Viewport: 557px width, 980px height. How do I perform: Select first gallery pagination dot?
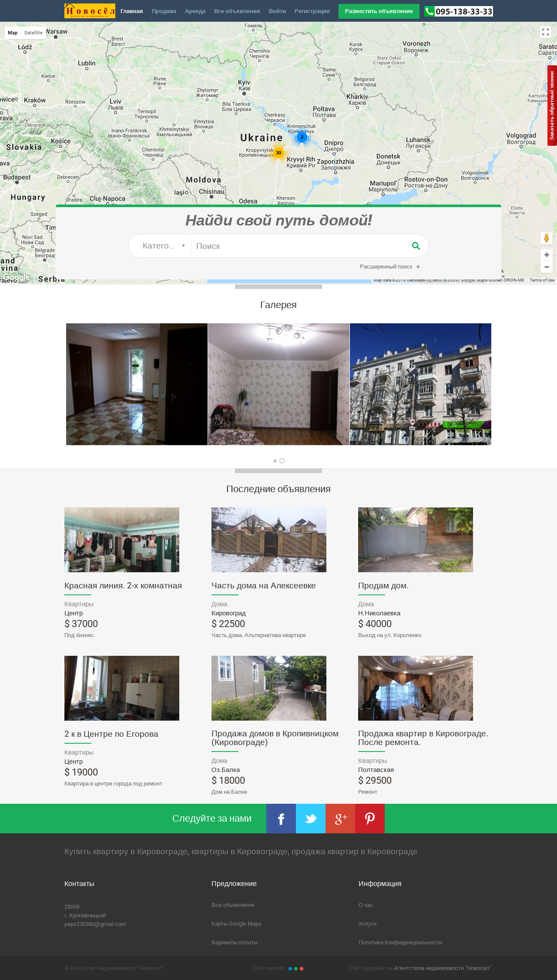point(275,461)
